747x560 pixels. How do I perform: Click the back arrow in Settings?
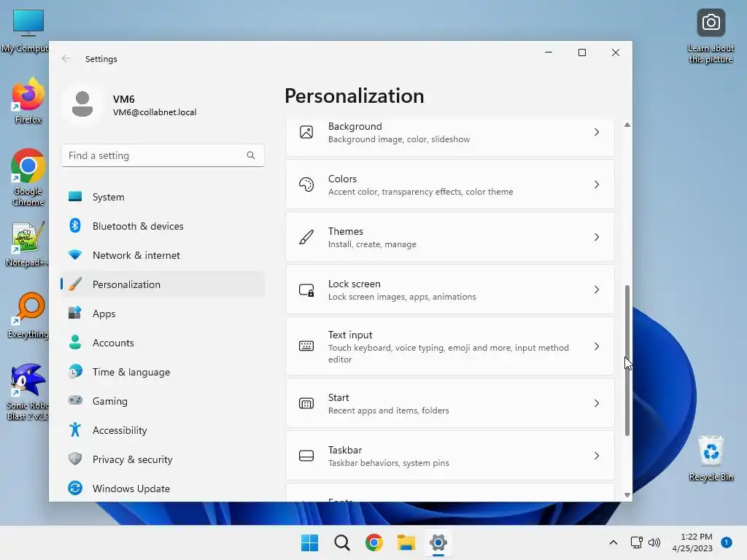[66, 58]
